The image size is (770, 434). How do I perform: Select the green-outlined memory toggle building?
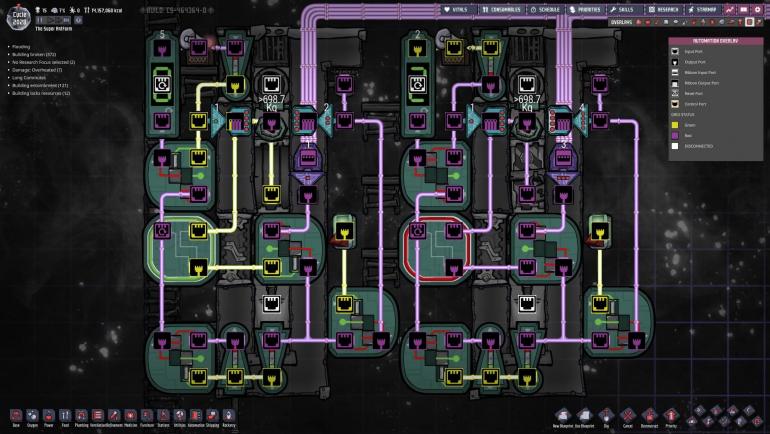[180, 249]
